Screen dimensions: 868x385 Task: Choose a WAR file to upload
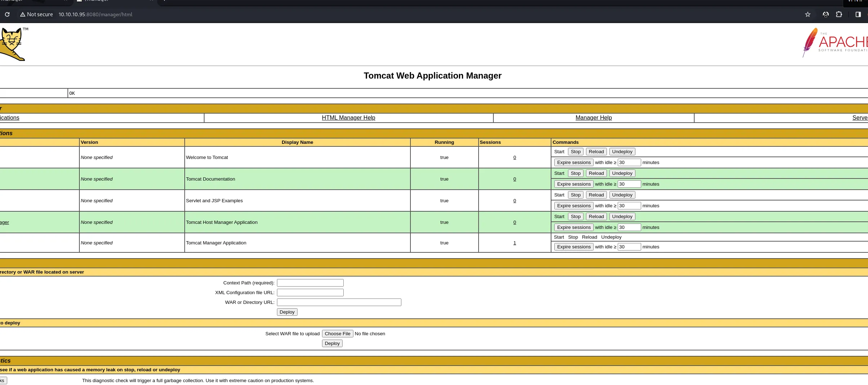(338, 334)
